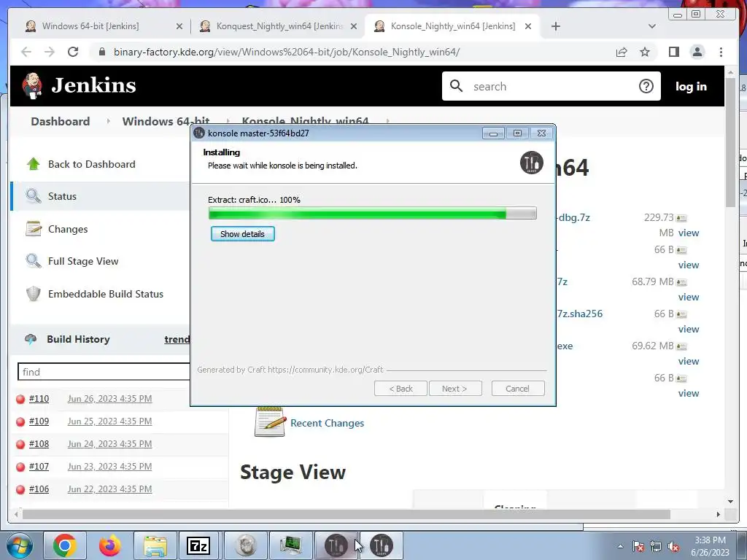747x560 pixels.
Task: Open the Chrome tab search dropdown chevron
Action: (652, 26)
